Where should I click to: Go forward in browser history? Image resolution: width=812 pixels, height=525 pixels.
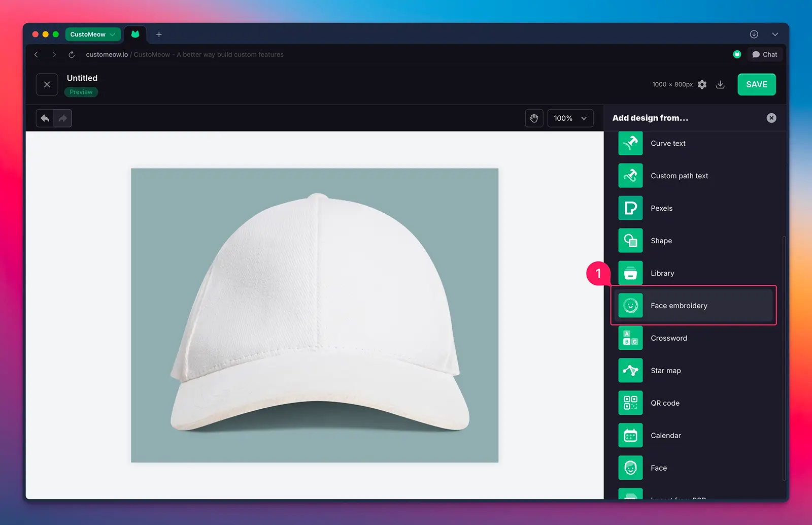[54, 54]
